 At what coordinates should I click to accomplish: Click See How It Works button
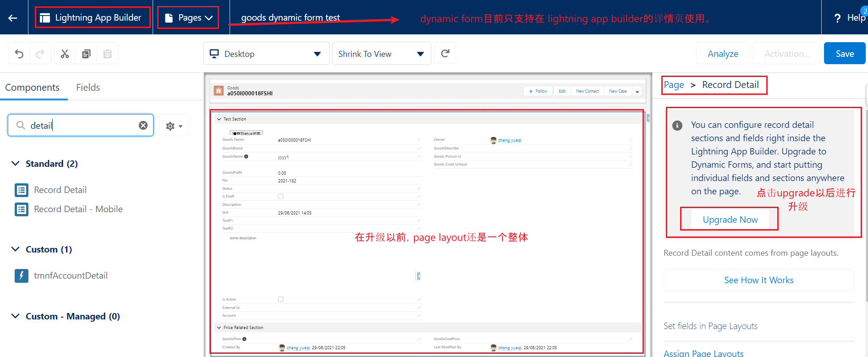coord(758,280)
